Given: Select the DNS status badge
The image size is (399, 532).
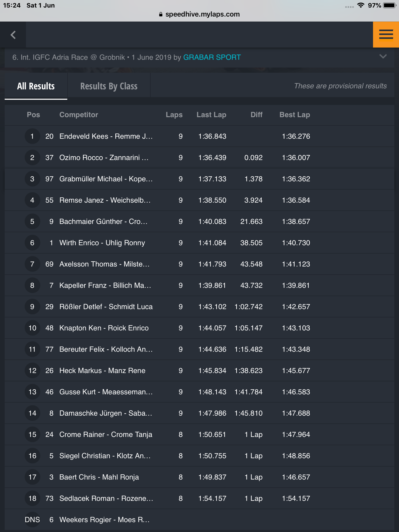Looking at the screenshot, I should [32, 520].
